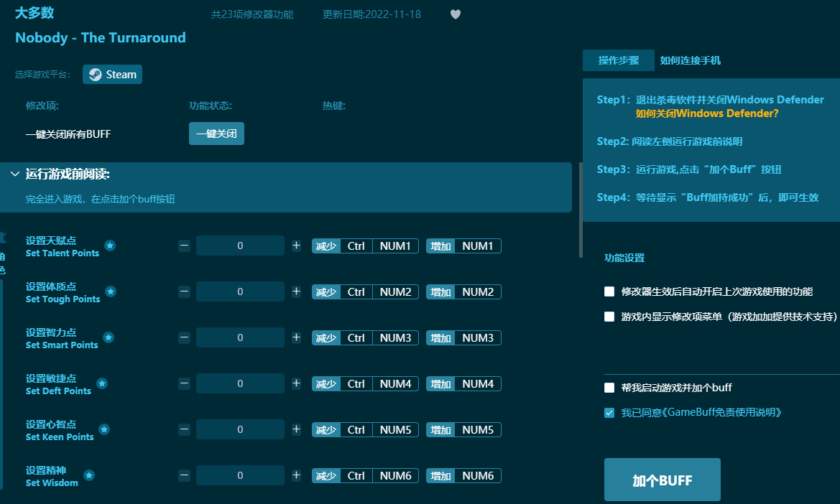Toggle show in-game modifier menu checkbox
This screenshot has width=840, height=504.
coord(609,317)
